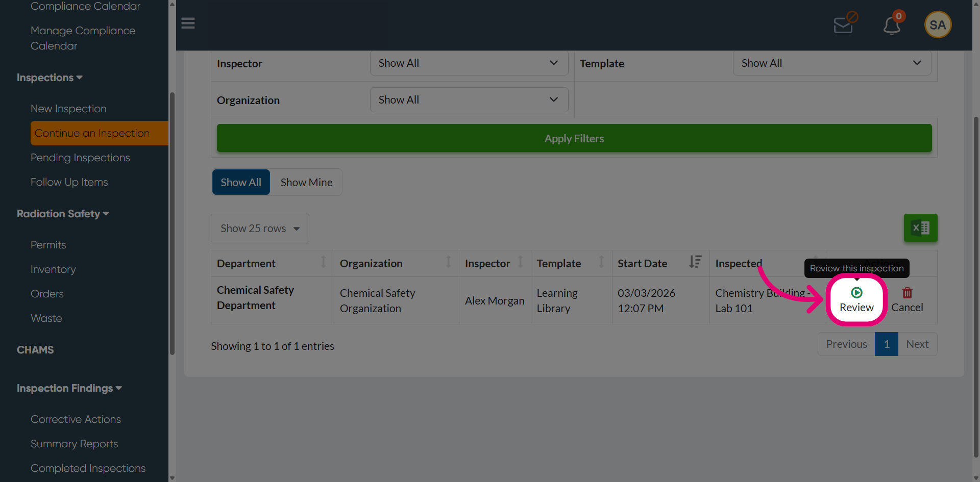Screen dimensions: 980x482
Task: Go to Previous page
Action: click(846, 344)
